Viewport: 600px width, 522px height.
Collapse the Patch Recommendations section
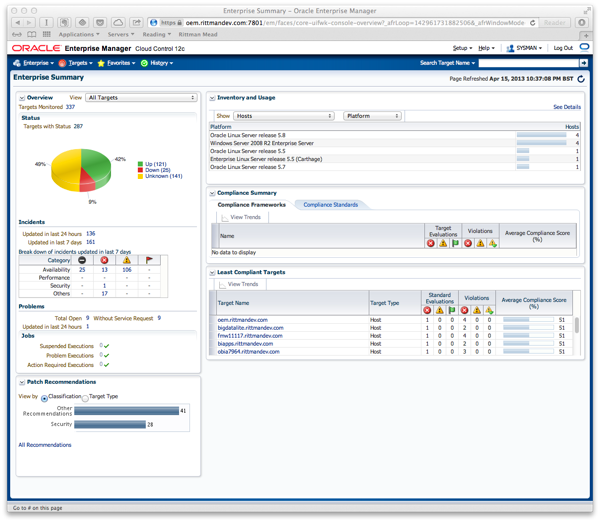pyautogui.click(x=22, y=382)
